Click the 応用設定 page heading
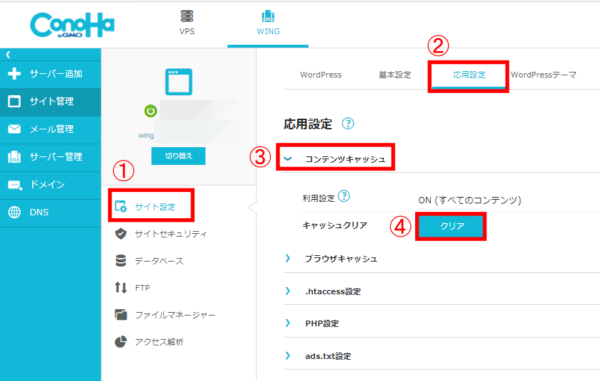This screenshot has width=600, height=381. (x=308, y=124)
